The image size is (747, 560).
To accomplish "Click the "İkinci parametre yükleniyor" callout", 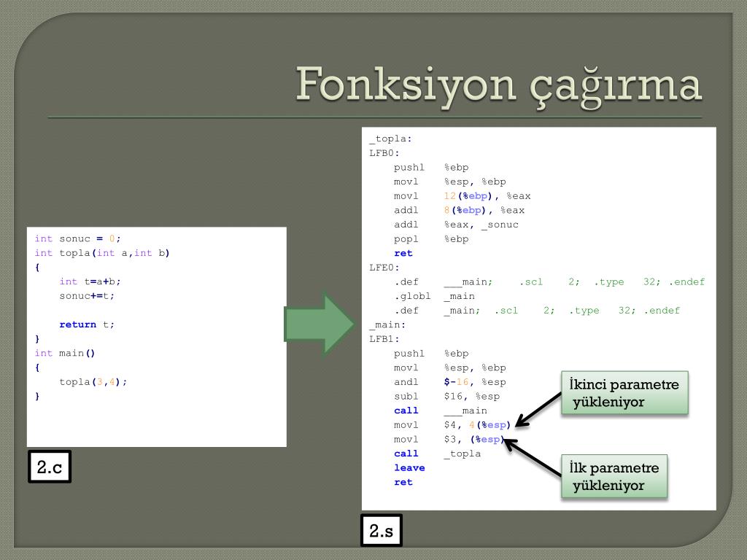I will pyautogui.click(x=624, y=393).
